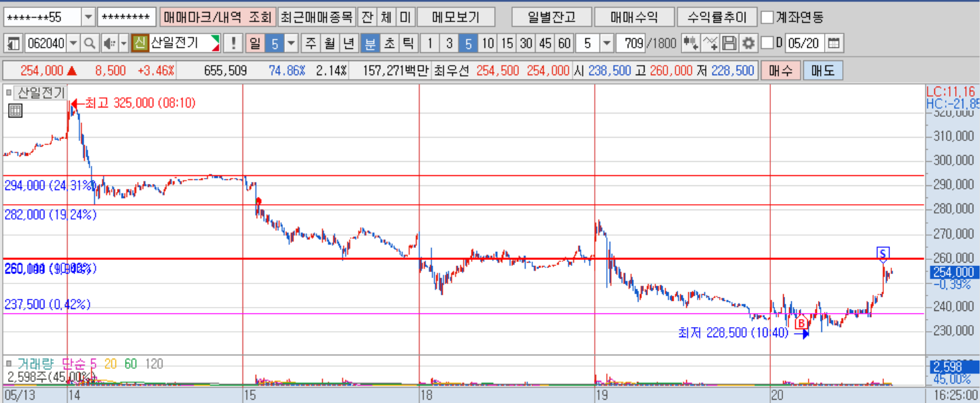This screenshot has height=403, width=980.
Task: Click the green 신 badge icon
Action: click(139, 44)
